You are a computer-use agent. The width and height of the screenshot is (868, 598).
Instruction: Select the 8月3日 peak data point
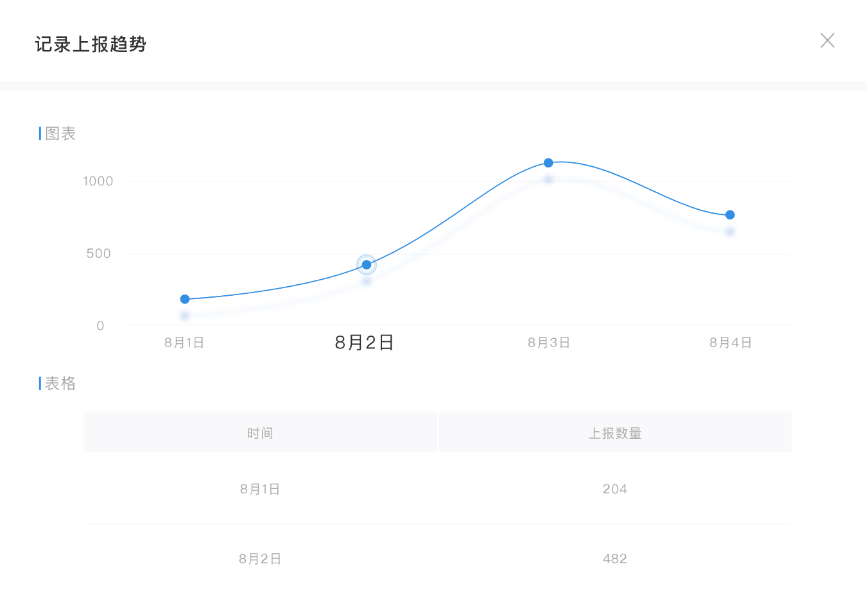(x=548, y=163)
